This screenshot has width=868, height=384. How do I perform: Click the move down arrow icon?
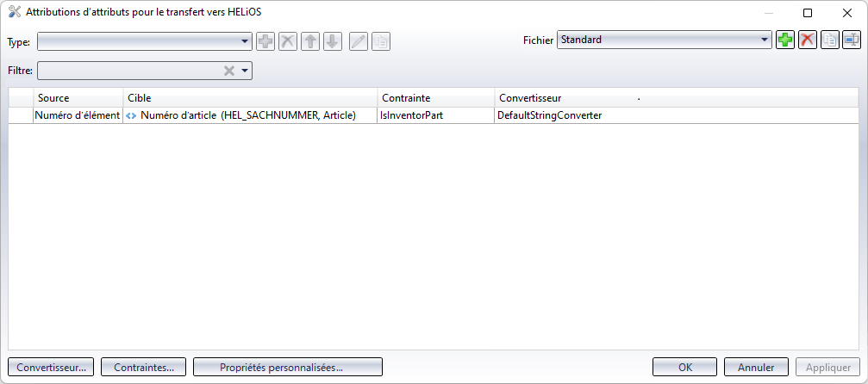pyautogui.click(x=332, y=41)
